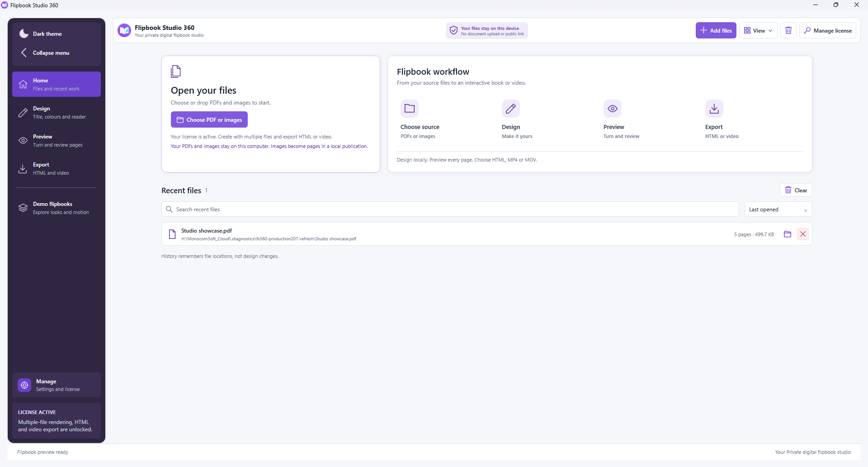
Task: Open the Export sidebar section
Action: pos(57,168)
